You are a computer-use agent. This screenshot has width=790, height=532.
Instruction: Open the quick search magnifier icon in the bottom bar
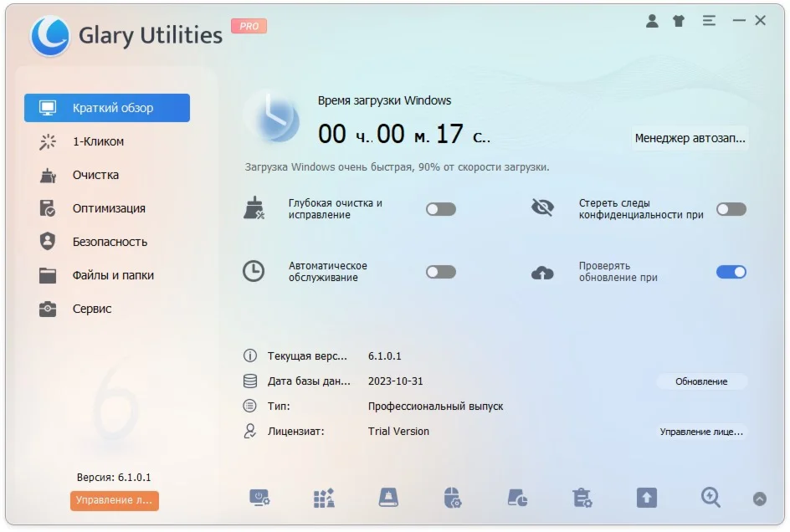coord(710,498)
